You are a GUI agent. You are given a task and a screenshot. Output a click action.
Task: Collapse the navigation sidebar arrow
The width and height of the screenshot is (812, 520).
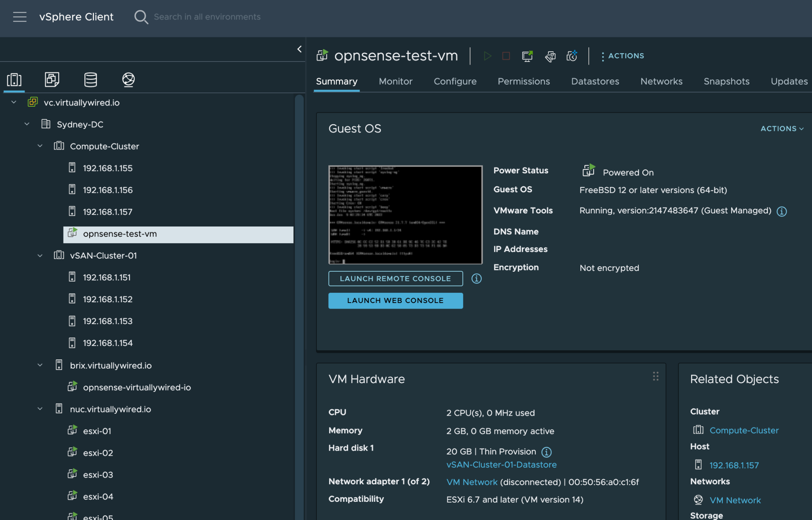[299, 49]
